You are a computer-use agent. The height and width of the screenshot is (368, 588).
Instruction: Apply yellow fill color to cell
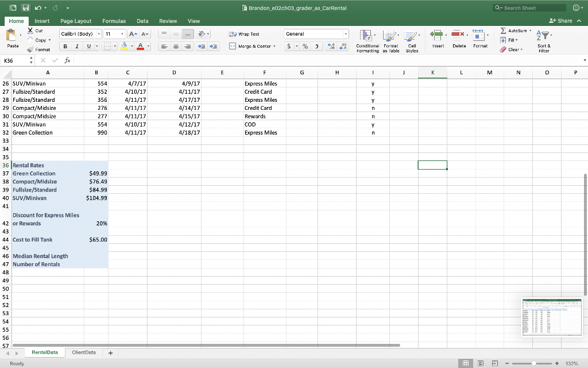tap(124, 46)
